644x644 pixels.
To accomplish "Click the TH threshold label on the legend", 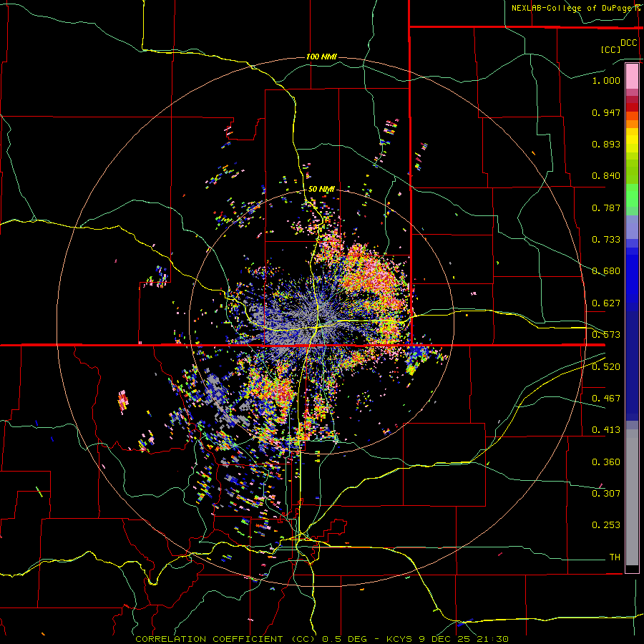I will (x=615, y=557).
